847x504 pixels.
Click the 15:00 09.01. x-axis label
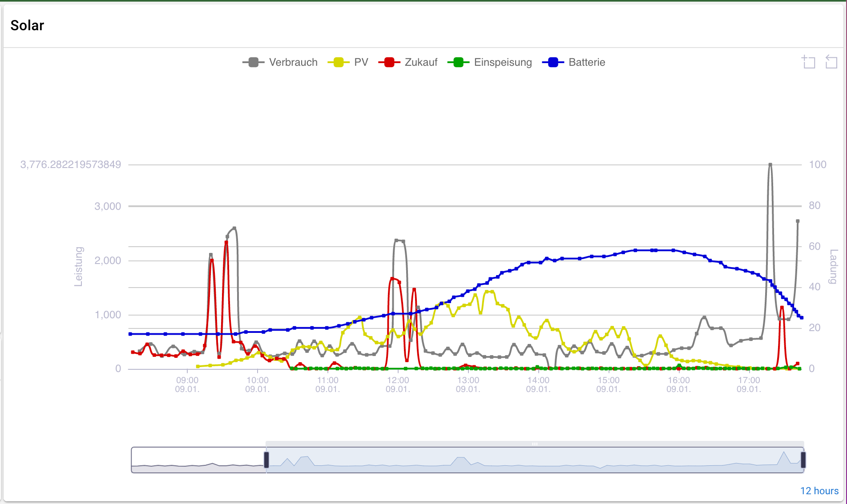tap(609, 384)
